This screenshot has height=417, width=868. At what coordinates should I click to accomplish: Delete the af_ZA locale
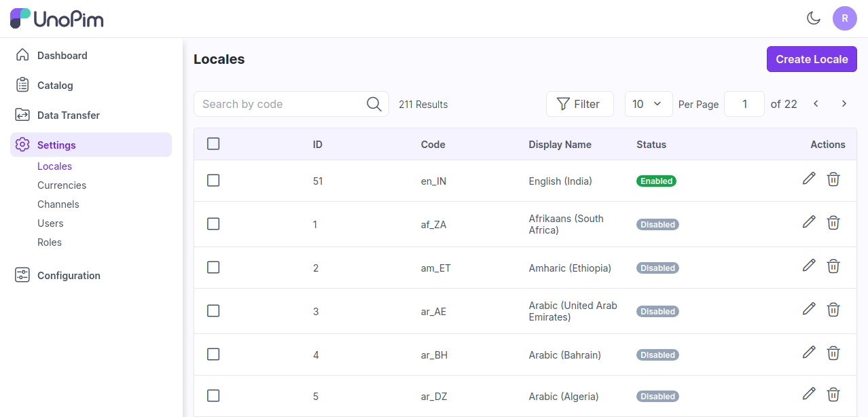833,223
